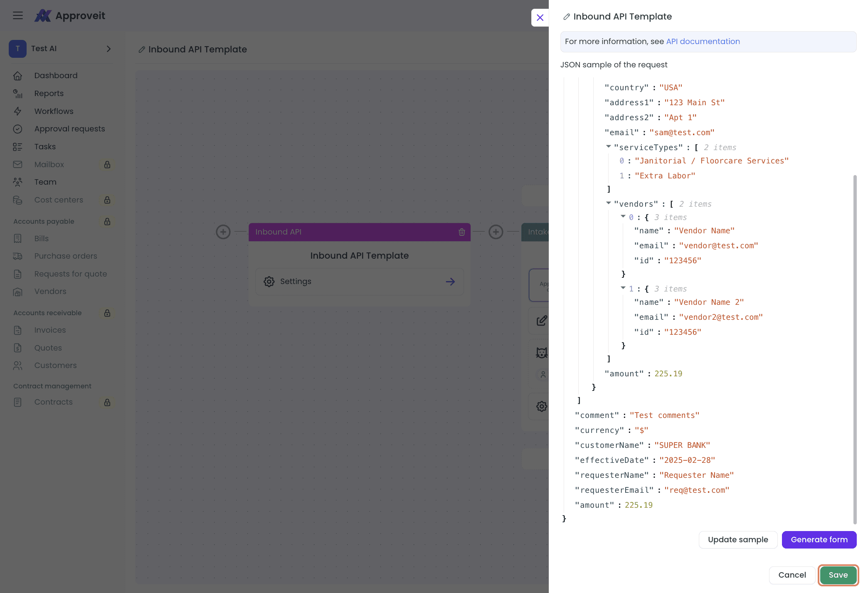Click the lock icon beside Mailbox
Viewport: 868px width, 593px height.
107,165
